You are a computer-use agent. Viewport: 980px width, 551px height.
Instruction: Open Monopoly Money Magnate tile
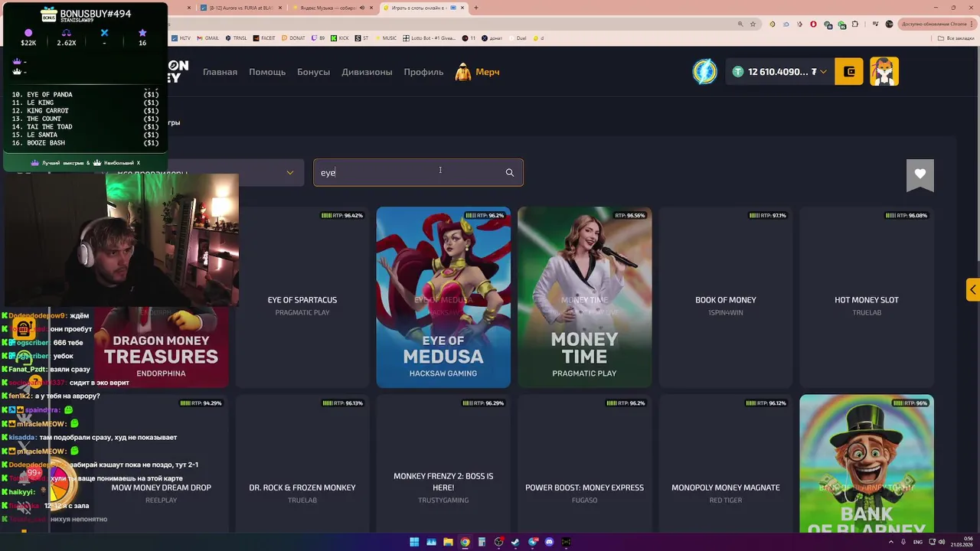(x=726, y=464)
